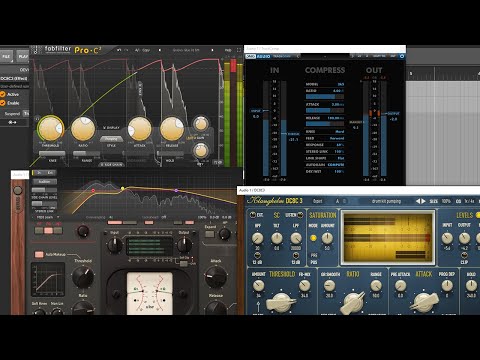
Task: Toggle the Active checkbox in host panel
Action: [x=3, y=94]
